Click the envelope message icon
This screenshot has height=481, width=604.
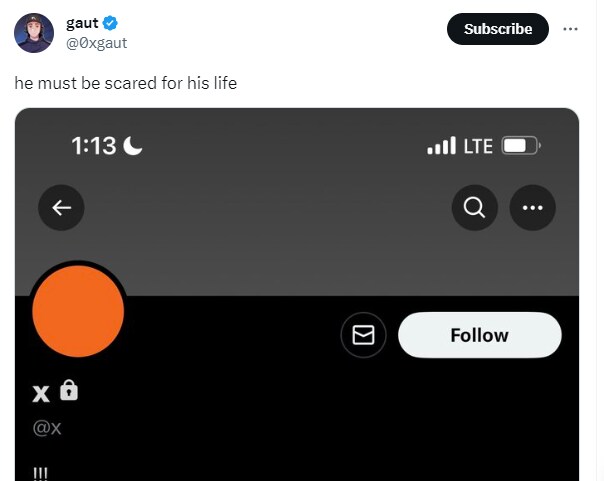364,336
